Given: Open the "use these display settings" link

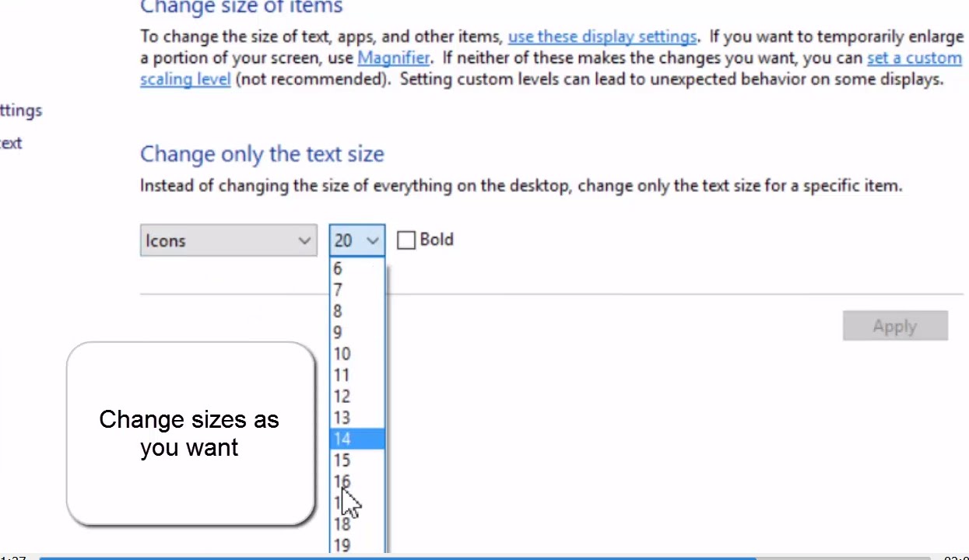Looking at the screenshot, I should pyautogui.click(x=602, y=37).
